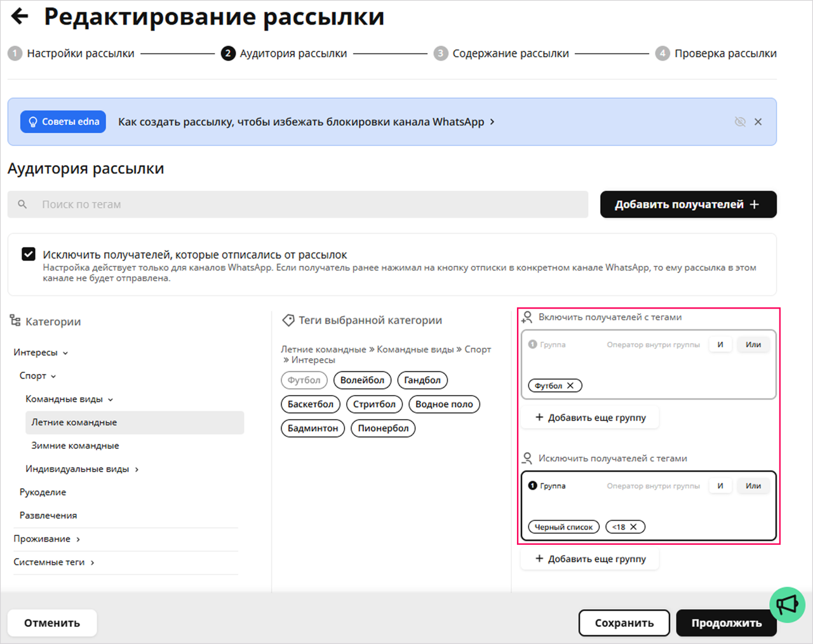Select the Стритбол tag
Screen dimensions: 813x644
(374, 405)
